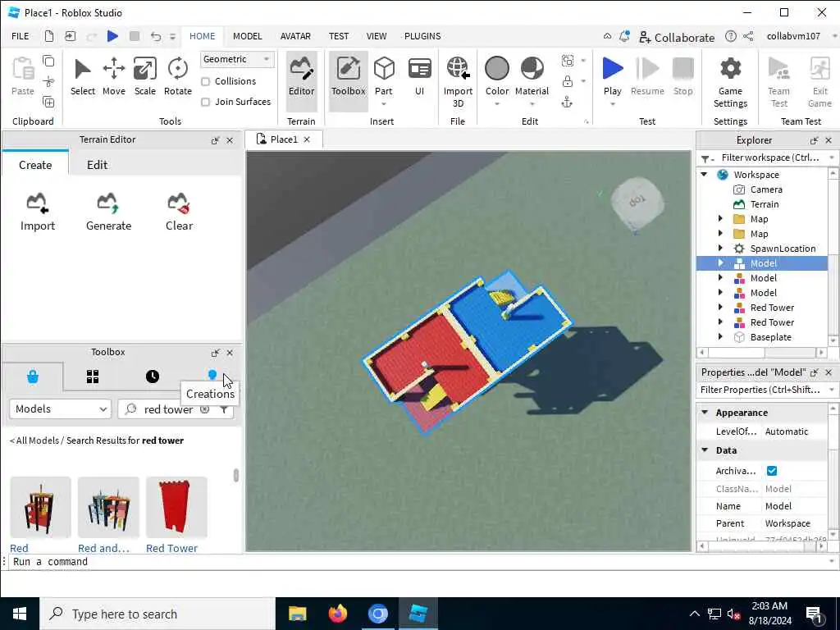Clear the red tower search text

tap(204, 409)
